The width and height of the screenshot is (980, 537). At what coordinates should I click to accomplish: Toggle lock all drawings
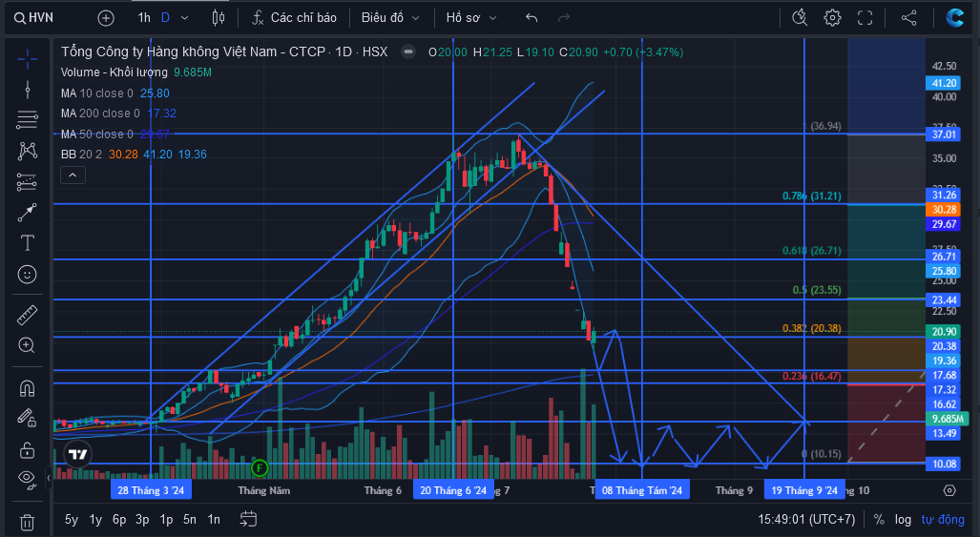pos(27,449)
